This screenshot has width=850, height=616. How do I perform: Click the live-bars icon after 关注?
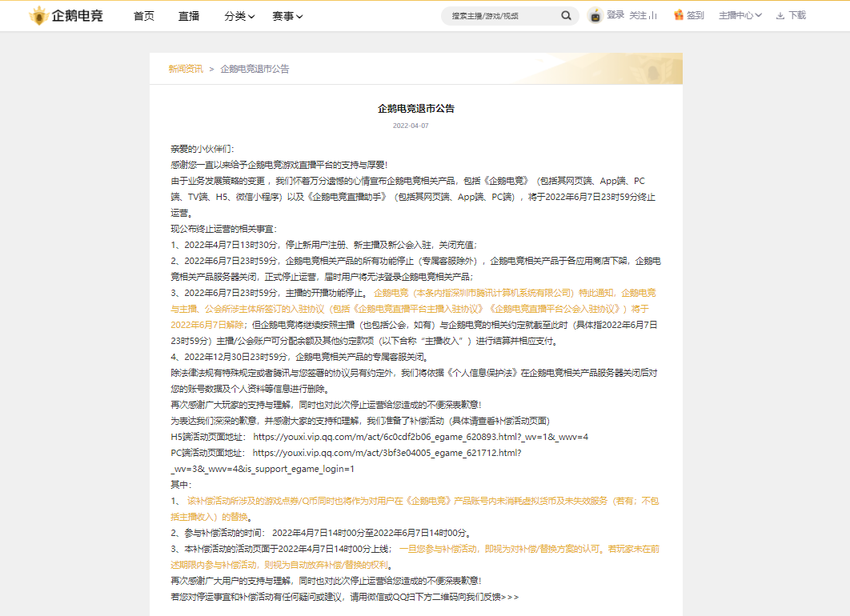(x=654, y=15)
